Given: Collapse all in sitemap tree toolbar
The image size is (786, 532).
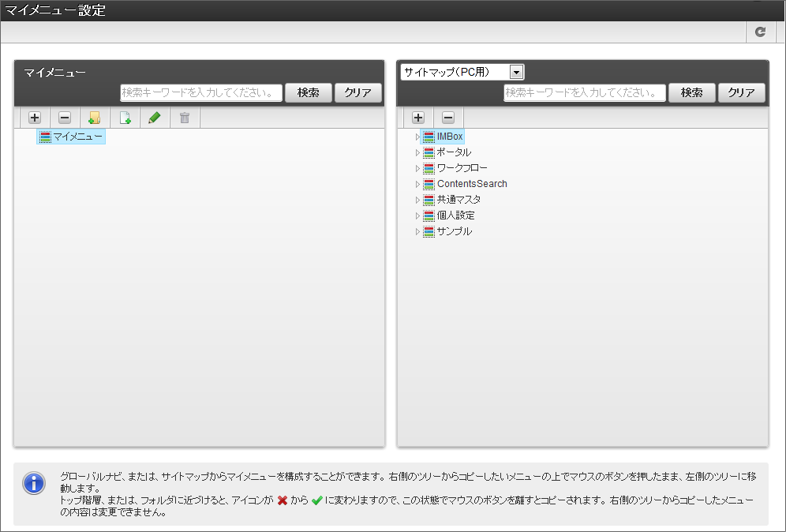Looking at the screenshot, I should click(448, 118).
